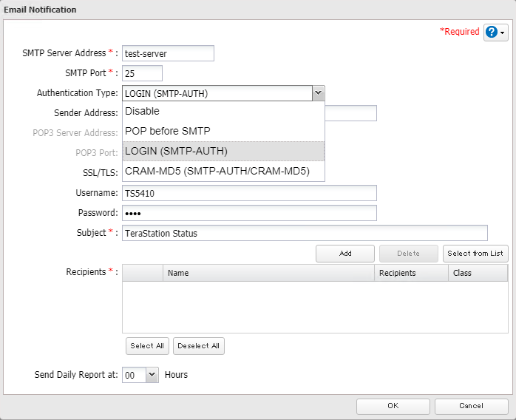Pick CRAM-MD5 authentication option

point(223,172)
